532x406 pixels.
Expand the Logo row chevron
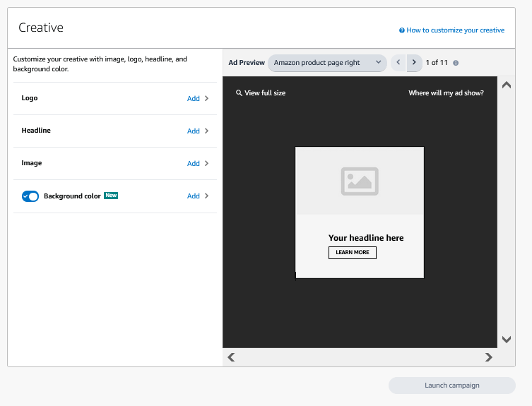tap(207, 99)
